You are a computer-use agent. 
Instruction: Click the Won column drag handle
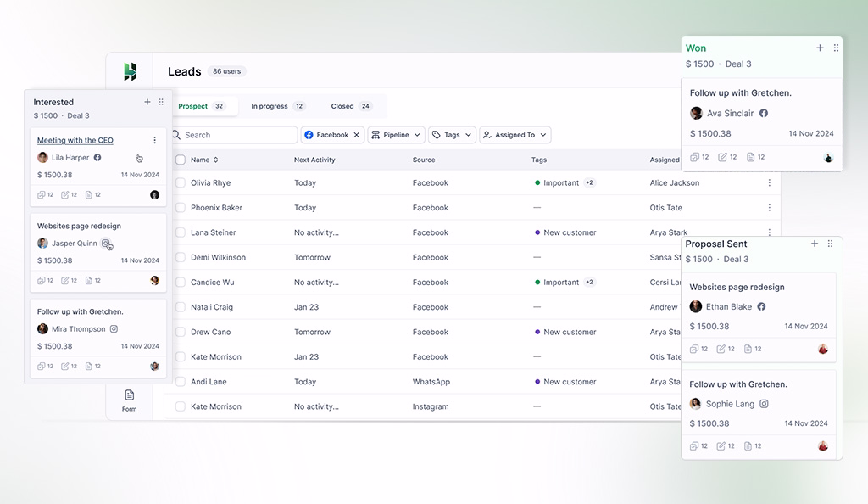click(836, 48)
